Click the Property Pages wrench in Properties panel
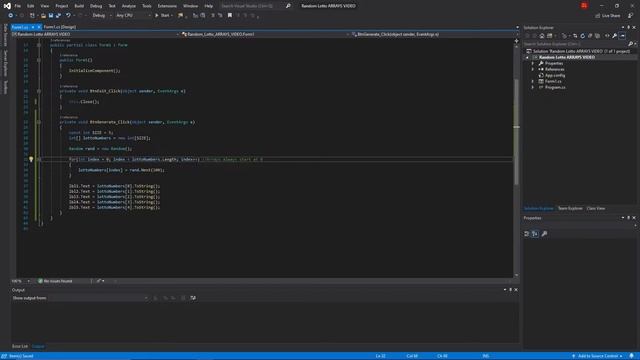 544,234
